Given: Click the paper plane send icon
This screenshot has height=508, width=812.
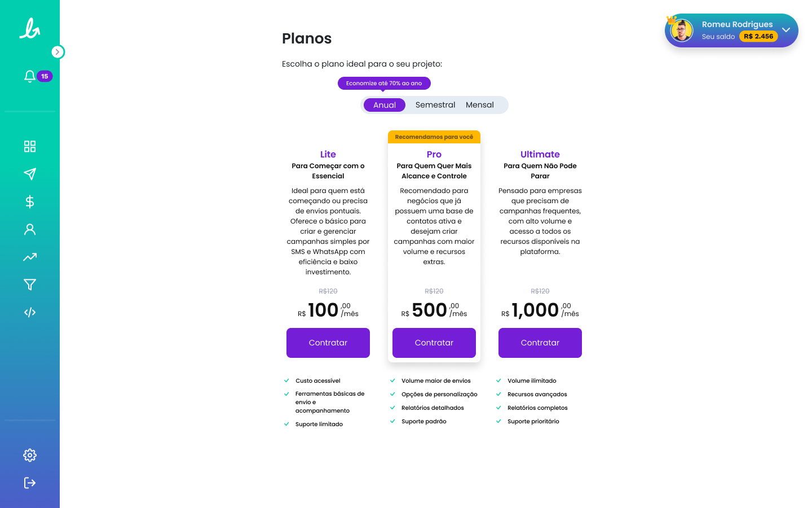Looking at the screenshot, I should (x=30, y=174).
